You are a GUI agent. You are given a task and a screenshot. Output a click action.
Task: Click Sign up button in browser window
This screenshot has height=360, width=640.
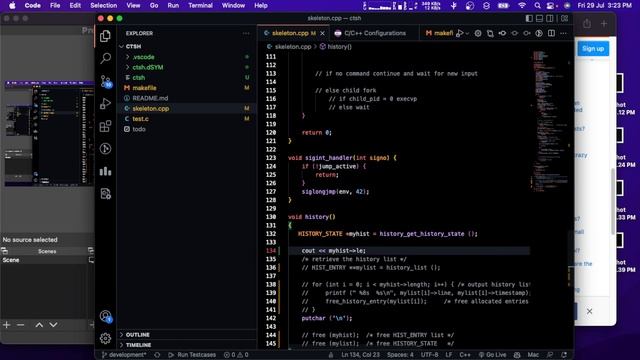pyautogui.click(x=593, y=49)
